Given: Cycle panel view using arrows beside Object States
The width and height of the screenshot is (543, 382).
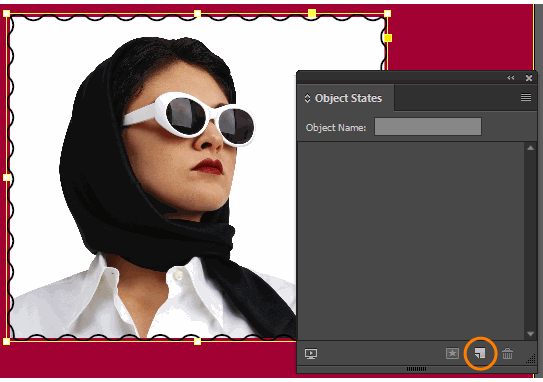Looking at the screenshot, I should coord(307,98).
